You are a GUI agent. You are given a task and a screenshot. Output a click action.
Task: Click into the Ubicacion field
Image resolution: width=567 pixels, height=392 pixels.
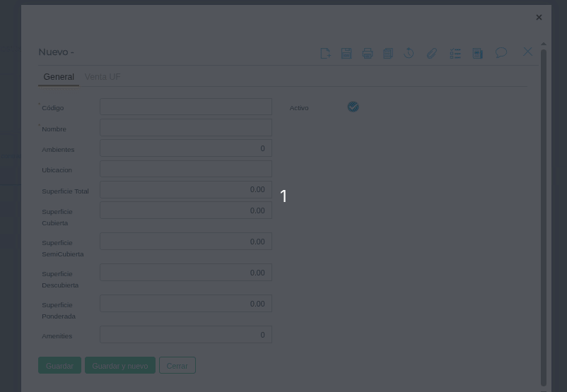186,169
